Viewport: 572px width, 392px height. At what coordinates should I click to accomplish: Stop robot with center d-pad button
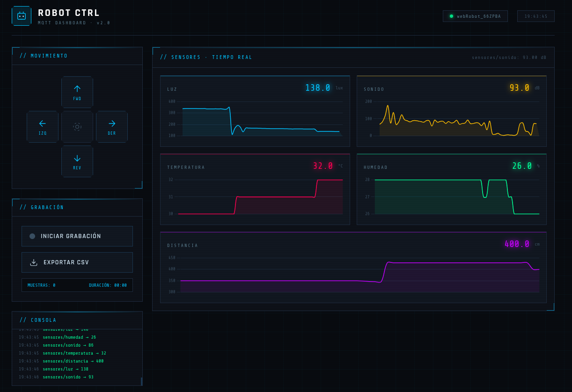[x=77, y=127]
